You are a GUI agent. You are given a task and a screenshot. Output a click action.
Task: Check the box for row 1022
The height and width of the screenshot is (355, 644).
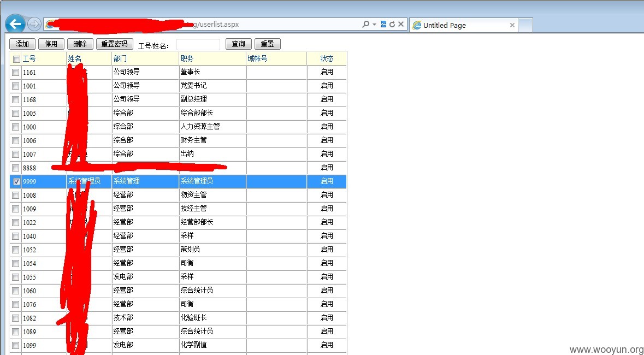[16, 222]
